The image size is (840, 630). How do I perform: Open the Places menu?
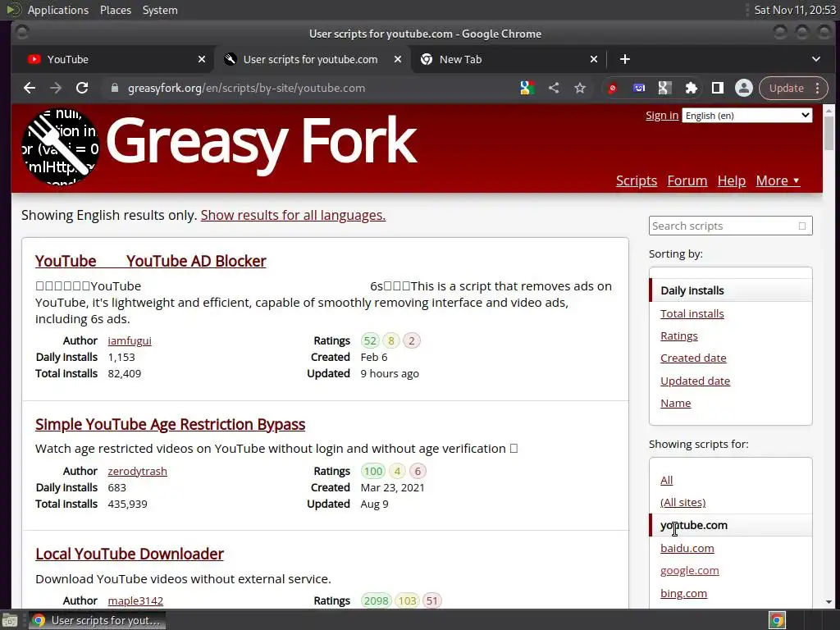tap(115, 10)
